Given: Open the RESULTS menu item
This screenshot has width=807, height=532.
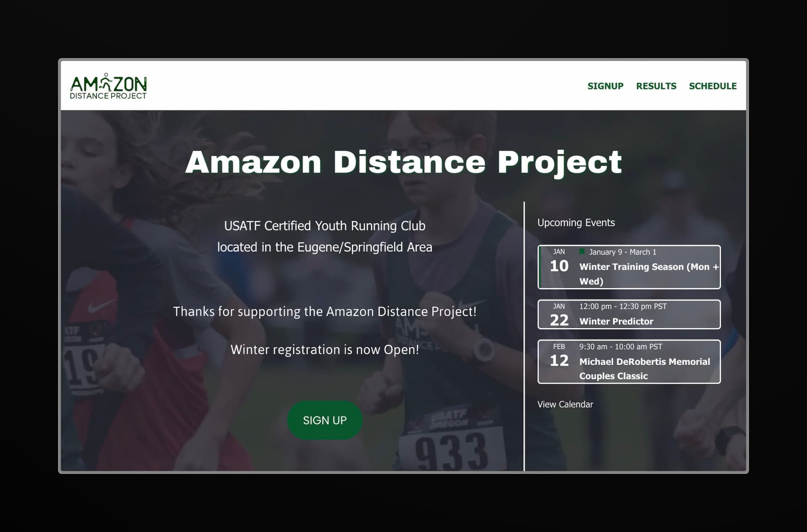Looking at the screenshot, I should coord(656,86).
